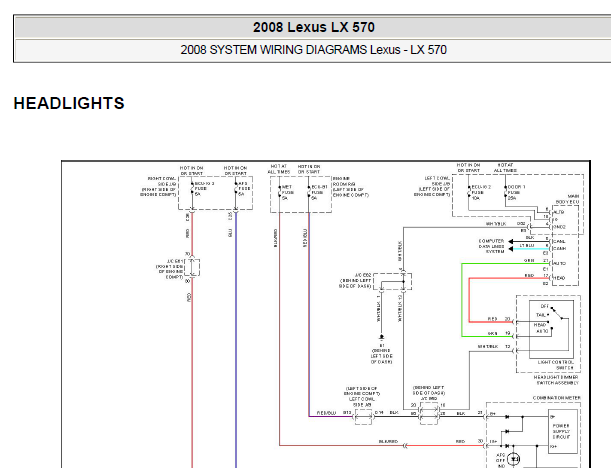This screenshot has height=468, width=611.
Task: Click the DOOR 1 FUSE 25A label
Action: (x=517, y=192)
